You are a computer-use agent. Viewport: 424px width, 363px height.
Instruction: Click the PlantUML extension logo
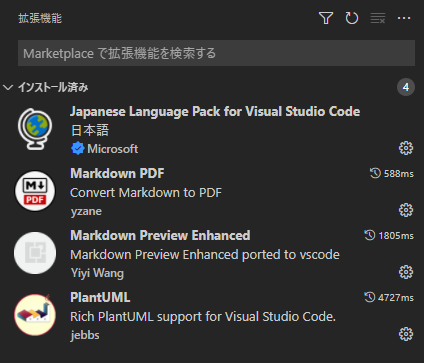point(35,315)
